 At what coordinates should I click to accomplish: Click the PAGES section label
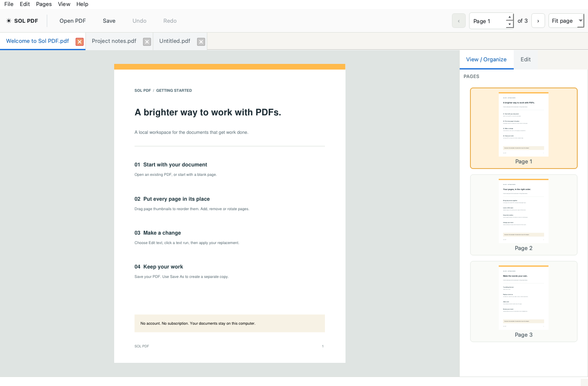click(471, 76)
